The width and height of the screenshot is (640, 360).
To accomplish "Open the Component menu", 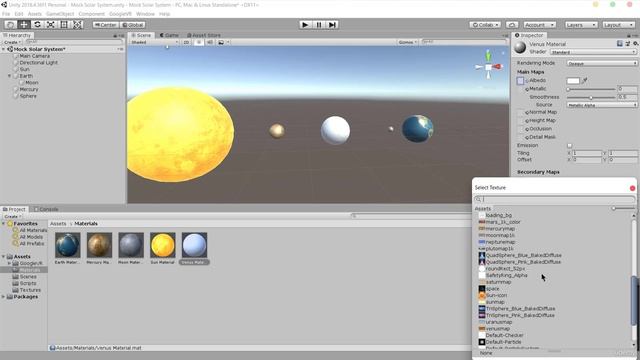I will (x=92, y=14).
